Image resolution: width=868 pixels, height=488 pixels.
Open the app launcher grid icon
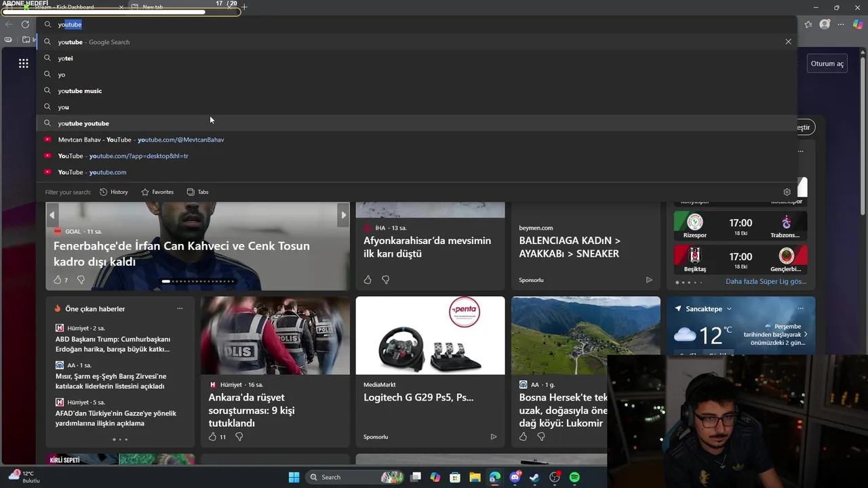[24, 63]
